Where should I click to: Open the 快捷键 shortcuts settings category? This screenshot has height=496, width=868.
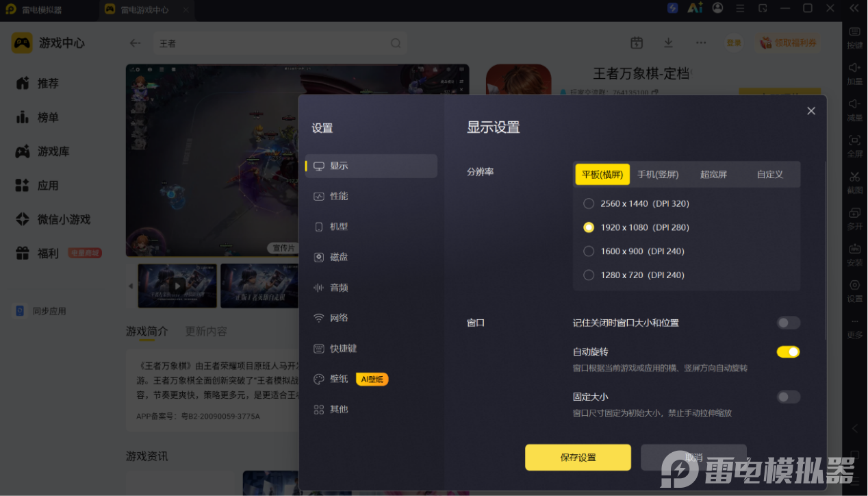pyautogui.click(x=371, y=348)
